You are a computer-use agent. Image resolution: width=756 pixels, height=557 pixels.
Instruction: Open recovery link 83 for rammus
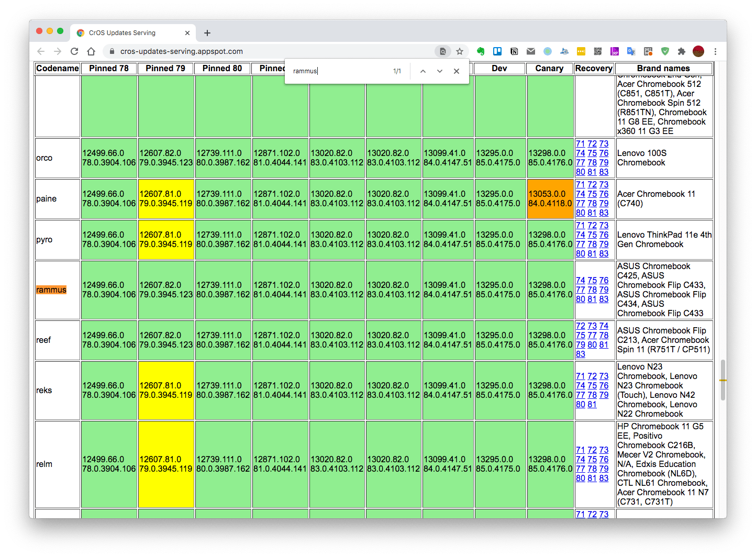click(604, 299)
